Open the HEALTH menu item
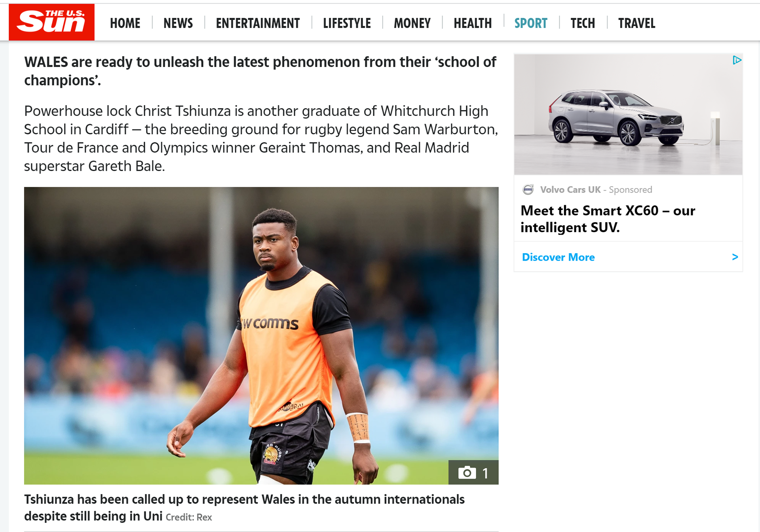This screenshot has width=760, height=532. 473,23
